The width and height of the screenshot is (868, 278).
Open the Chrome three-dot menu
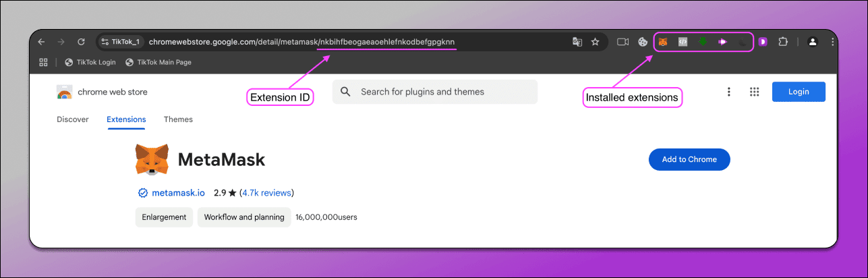(832, 42)
